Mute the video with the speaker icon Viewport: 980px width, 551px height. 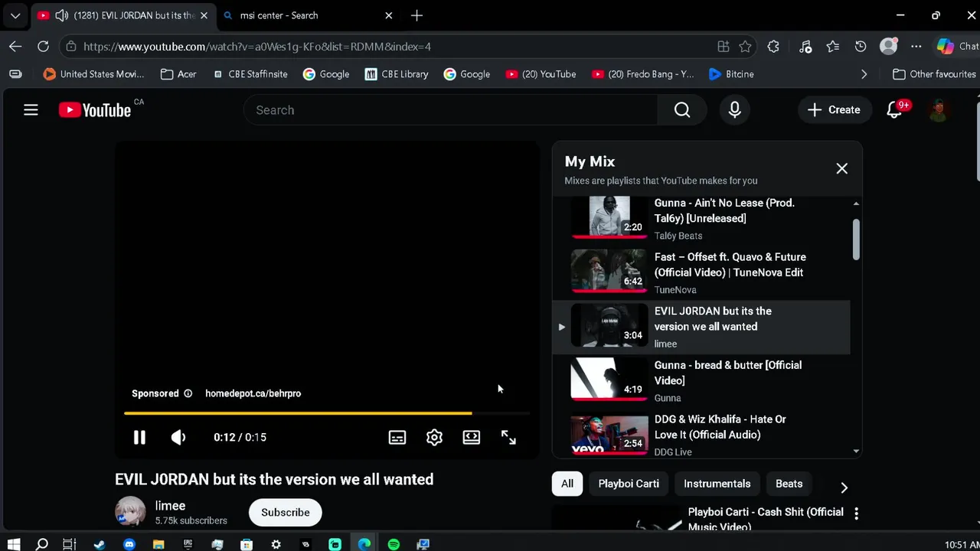click(178, 437)
